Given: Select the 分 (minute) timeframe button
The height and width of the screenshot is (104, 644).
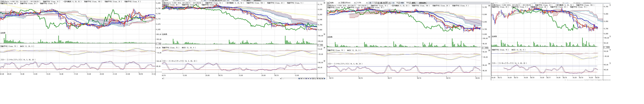Looking at the screenshot, I should tap(386, 3).
